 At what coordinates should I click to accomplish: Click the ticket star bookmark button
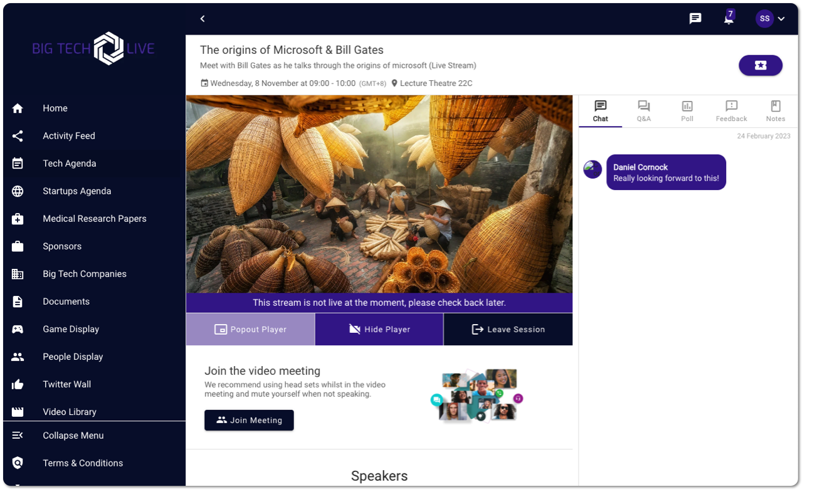761,65
